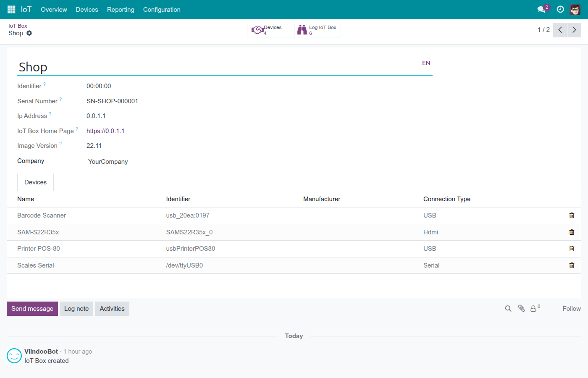The image size is (588, 378).
Task: Open the Reporting menu
Action: (121, 10)
